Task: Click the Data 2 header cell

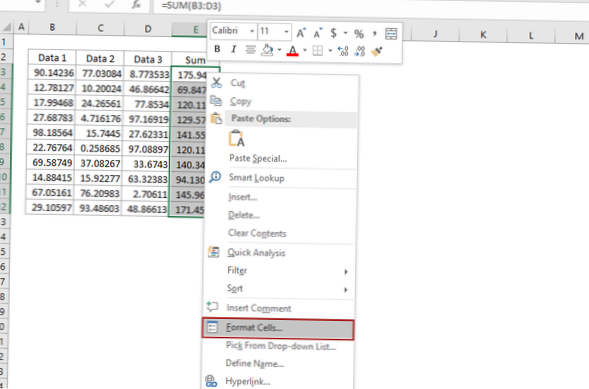Action: click(100, 59)
